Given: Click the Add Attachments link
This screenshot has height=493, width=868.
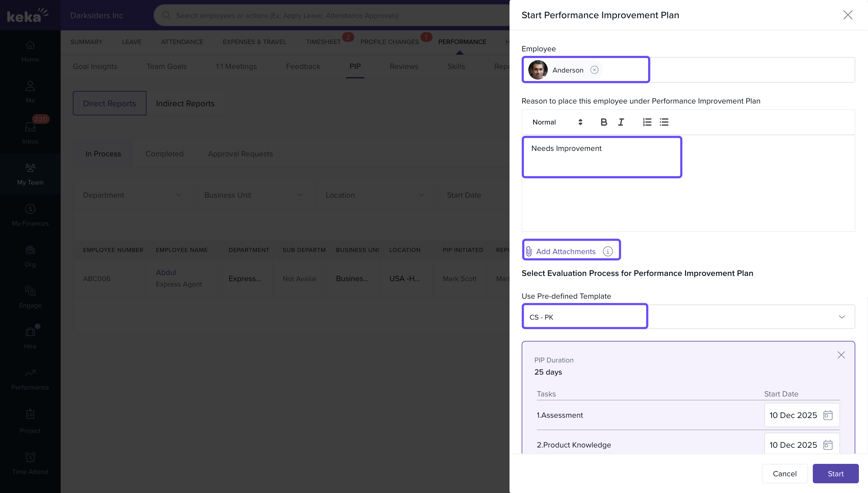Looking at the screenshot, I should 565,251.
